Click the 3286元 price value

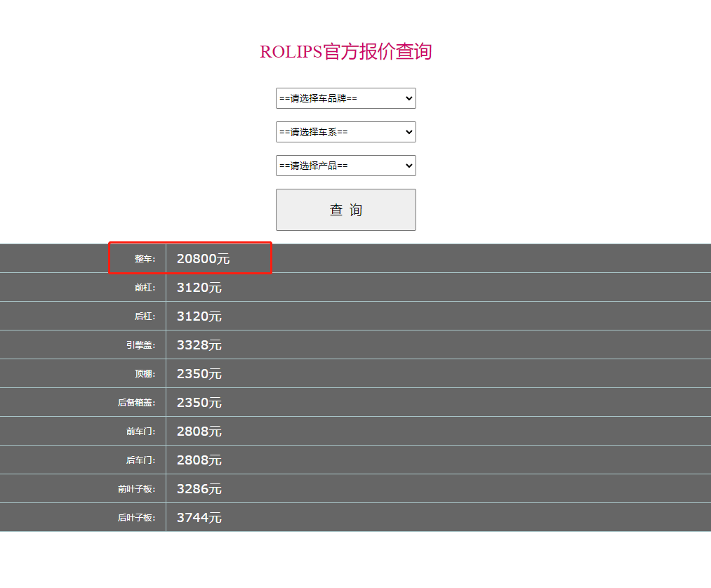coord(199,489)
